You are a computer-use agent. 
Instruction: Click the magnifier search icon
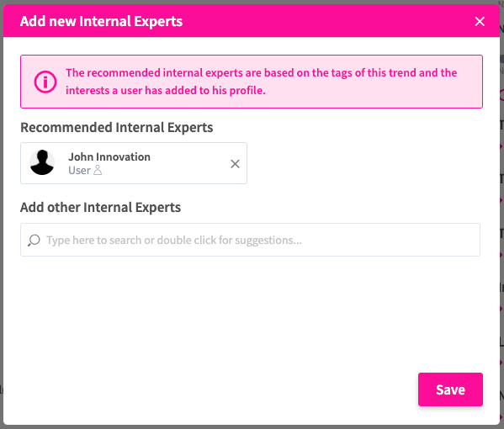[x=34, y=240]
